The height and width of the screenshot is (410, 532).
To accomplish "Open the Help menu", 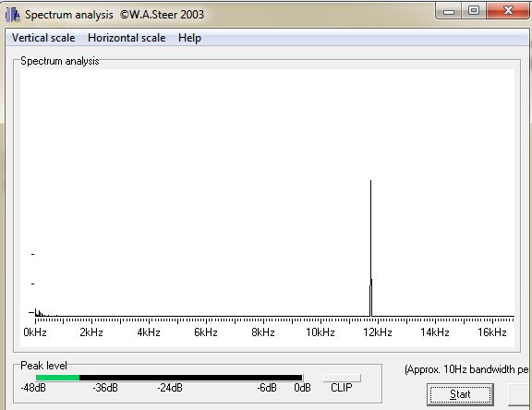I will pos(189,38).
